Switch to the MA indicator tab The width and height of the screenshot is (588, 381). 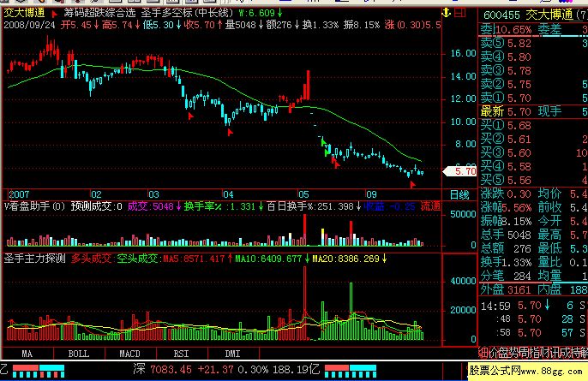[27, 354]
